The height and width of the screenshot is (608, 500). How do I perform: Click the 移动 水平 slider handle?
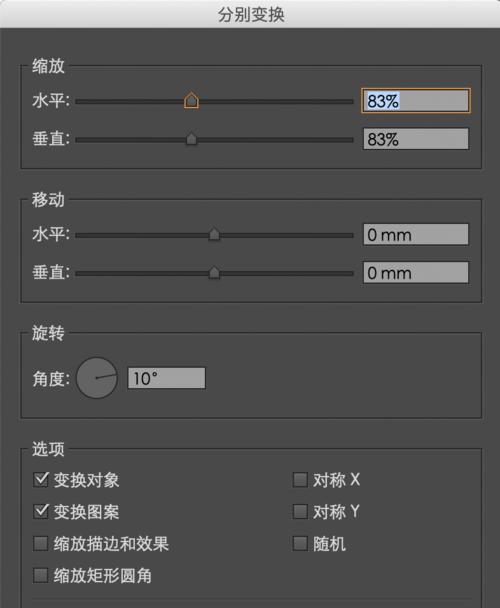[214, 234]
